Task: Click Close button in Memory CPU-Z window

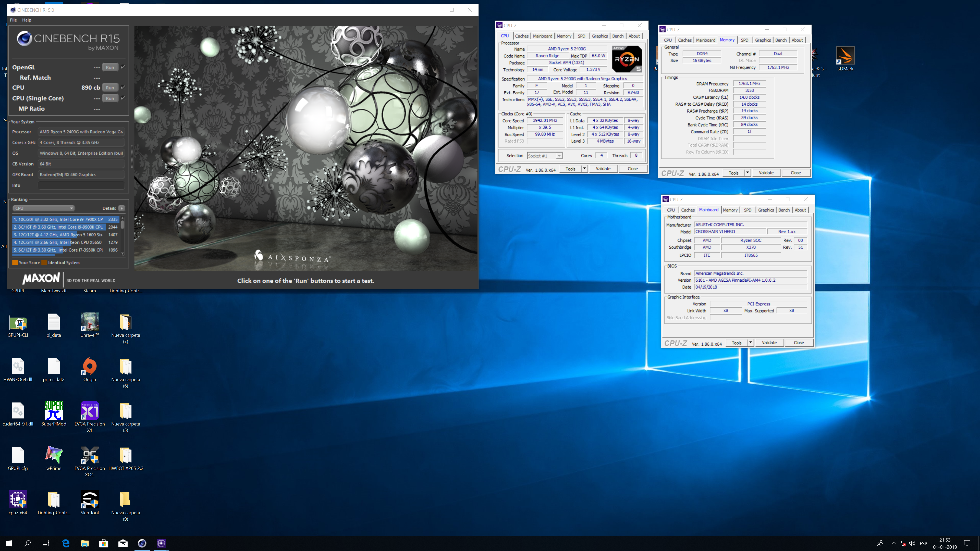Action: point(795,173)
